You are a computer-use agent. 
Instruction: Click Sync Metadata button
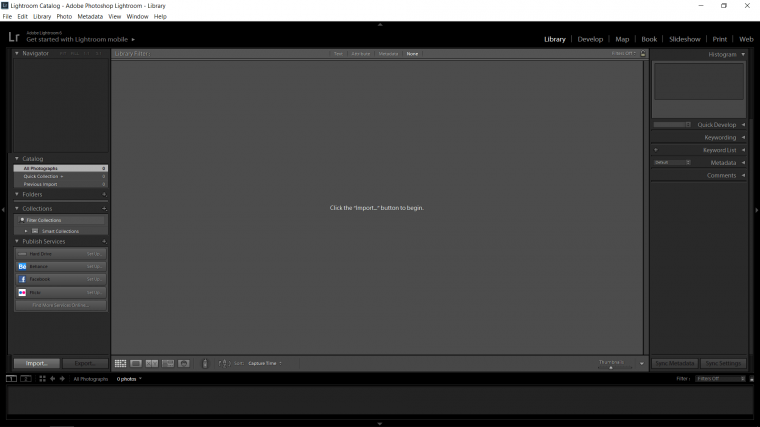pos(675,363)
